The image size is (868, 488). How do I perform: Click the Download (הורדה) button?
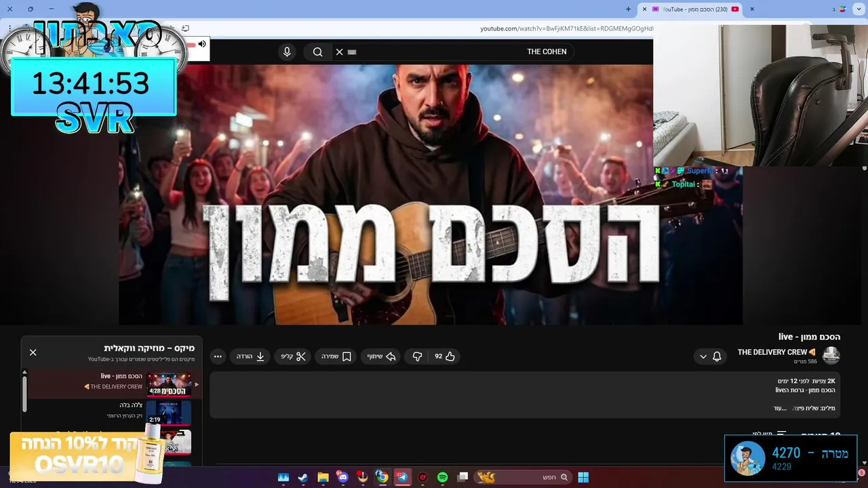point(250,357)
